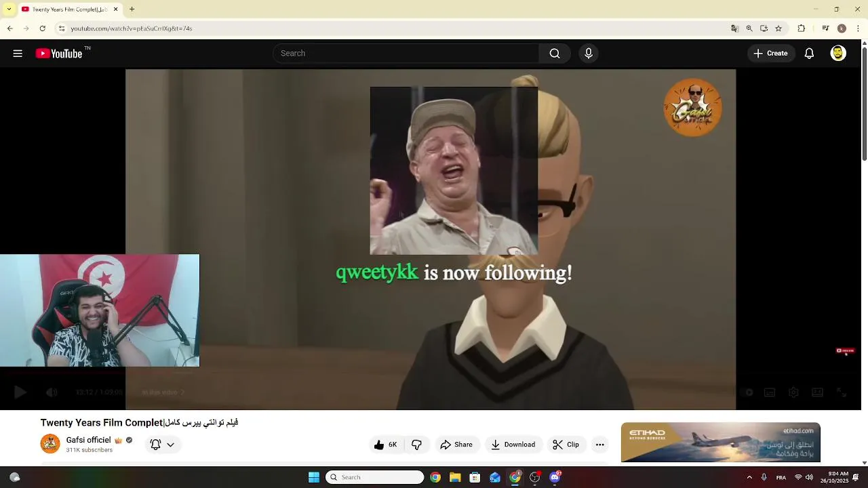Open subscription notification bell dropdown

[162, 445]
